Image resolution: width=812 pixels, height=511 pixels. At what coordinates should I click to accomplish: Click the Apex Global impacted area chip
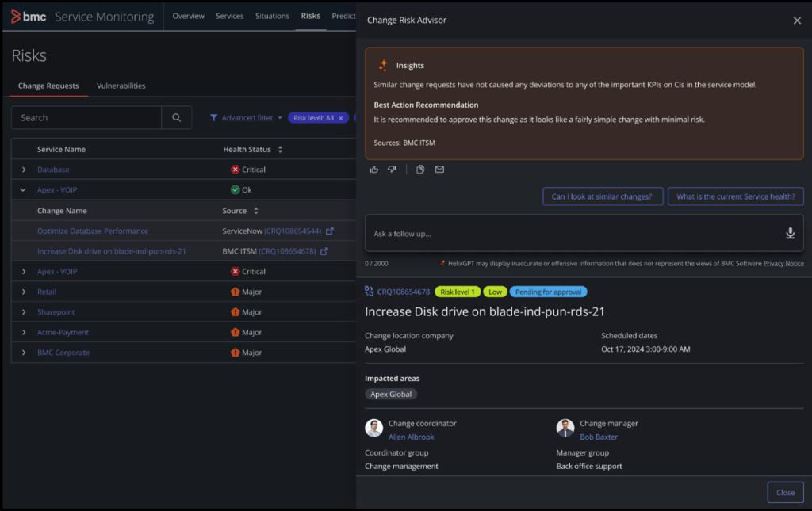tap(391, 394)
